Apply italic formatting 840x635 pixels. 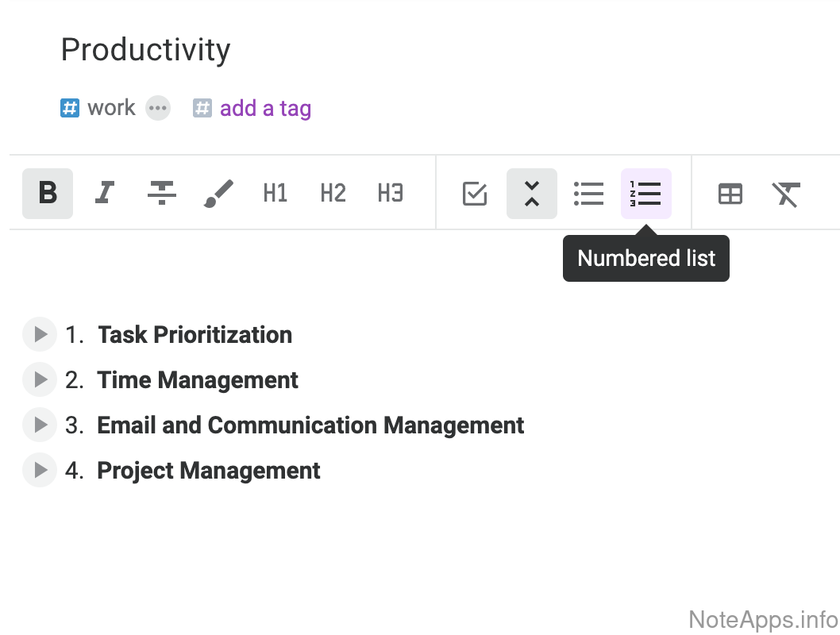click(105, 193)
